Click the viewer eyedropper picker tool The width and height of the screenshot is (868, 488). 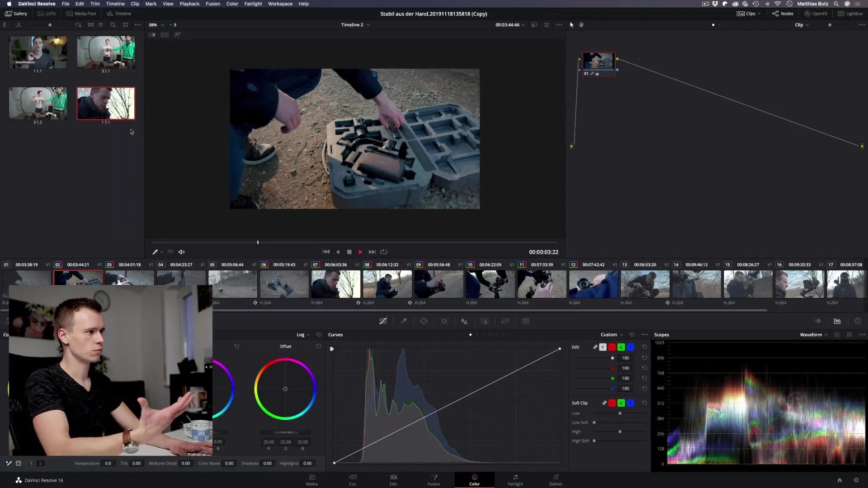coord(155,252)
